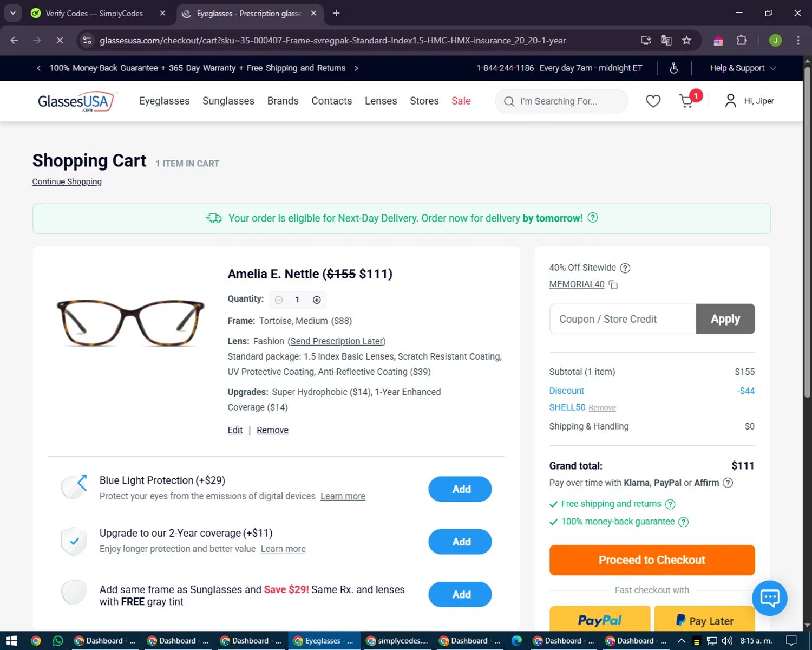This screenshot has height=650, width=812.
Task: Click Proceed to Checkout
Action: [x=652, y=560]
